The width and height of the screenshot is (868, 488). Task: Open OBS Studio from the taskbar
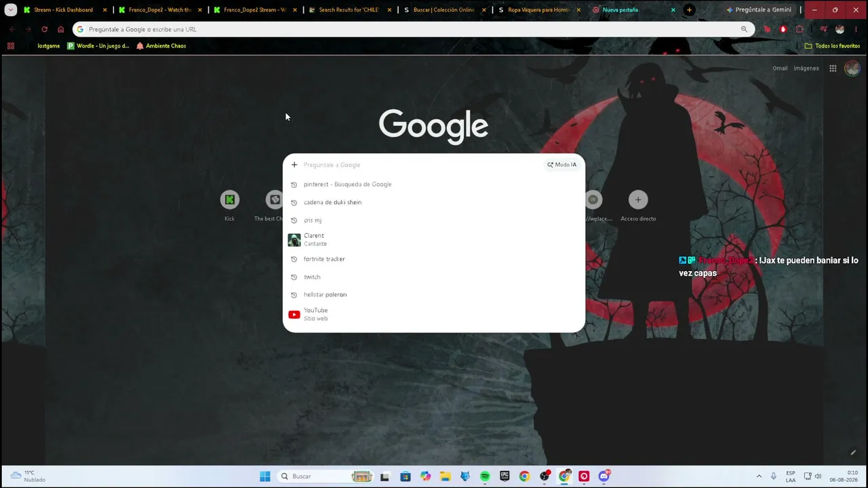(545, 476)
